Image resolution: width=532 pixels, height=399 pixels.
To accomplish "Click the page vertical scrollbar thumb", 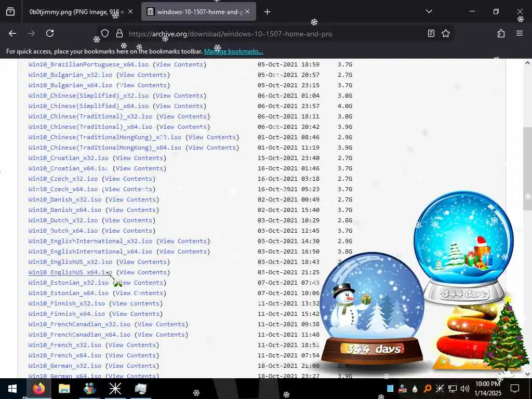I will (x=527, y=169).
